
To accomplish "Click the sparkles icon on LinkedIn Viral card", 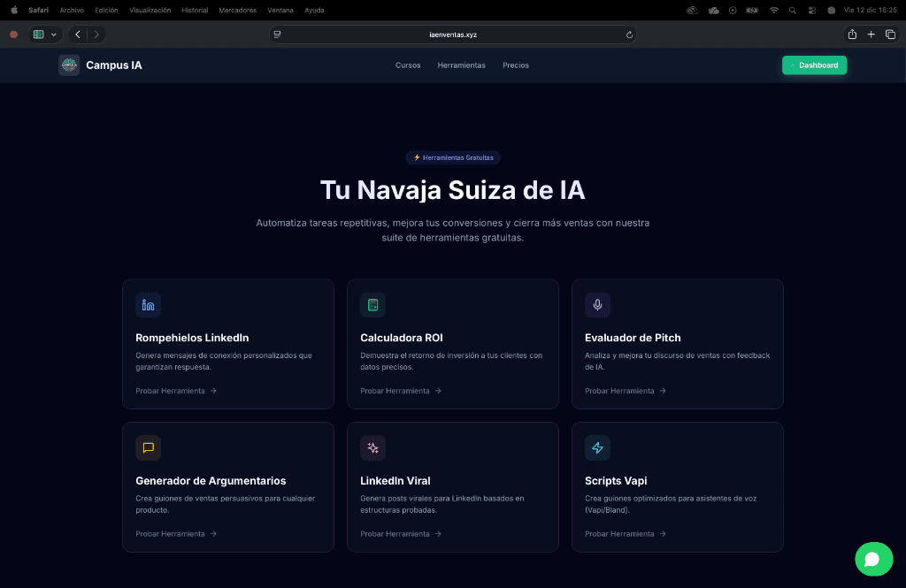I will tap(372, 448).
